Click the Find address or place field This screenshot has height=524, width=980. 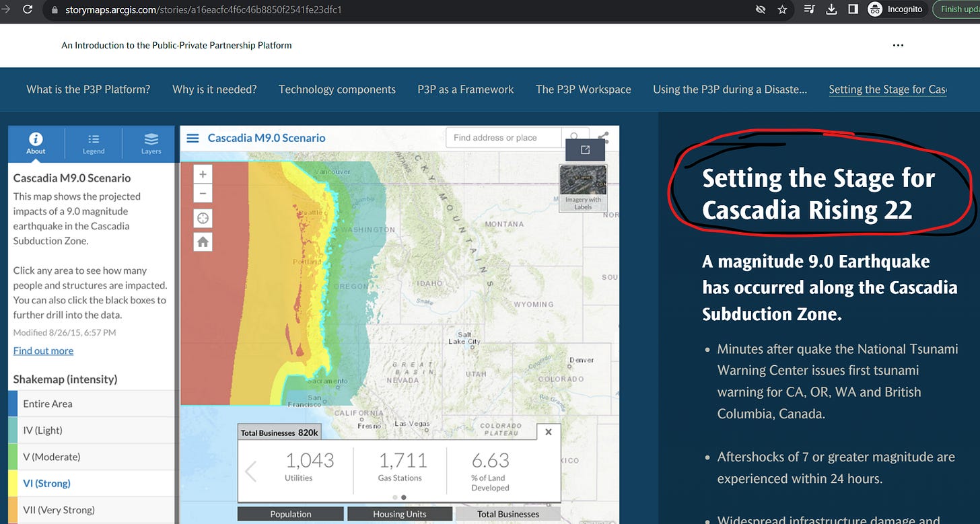(x=503, y=138)
